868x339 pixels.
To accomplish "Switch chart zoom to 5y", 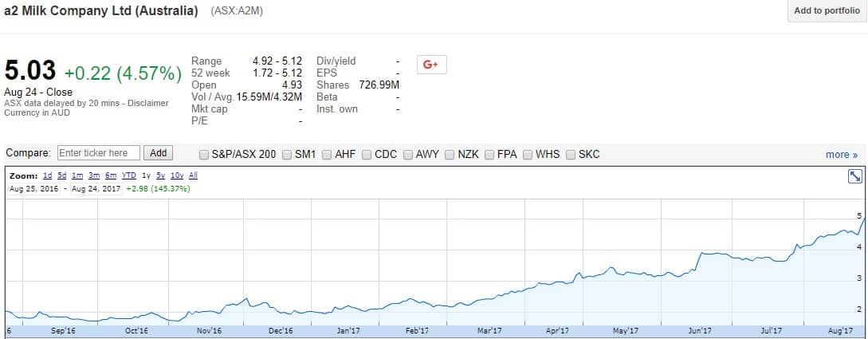I will click(x=160, y=175).
